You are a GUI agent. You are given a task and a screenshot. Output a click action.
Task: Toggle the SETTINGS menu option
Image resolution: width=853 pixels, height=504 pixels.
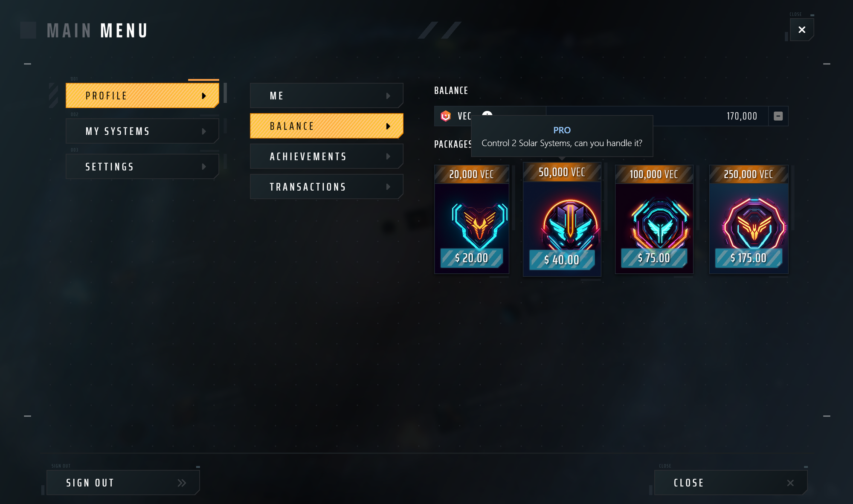(x=142, y=167)
